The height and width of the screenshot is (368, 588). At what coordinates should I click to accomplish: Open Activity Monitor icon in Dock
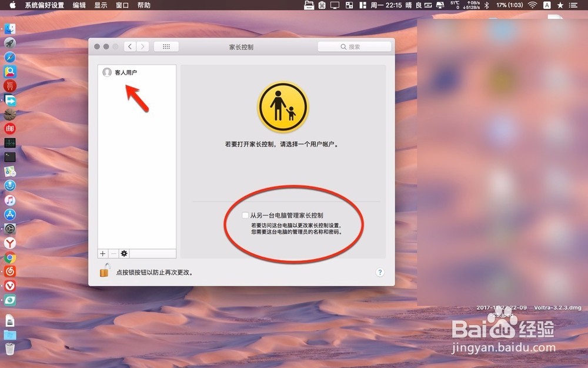(x=10, y=142)
